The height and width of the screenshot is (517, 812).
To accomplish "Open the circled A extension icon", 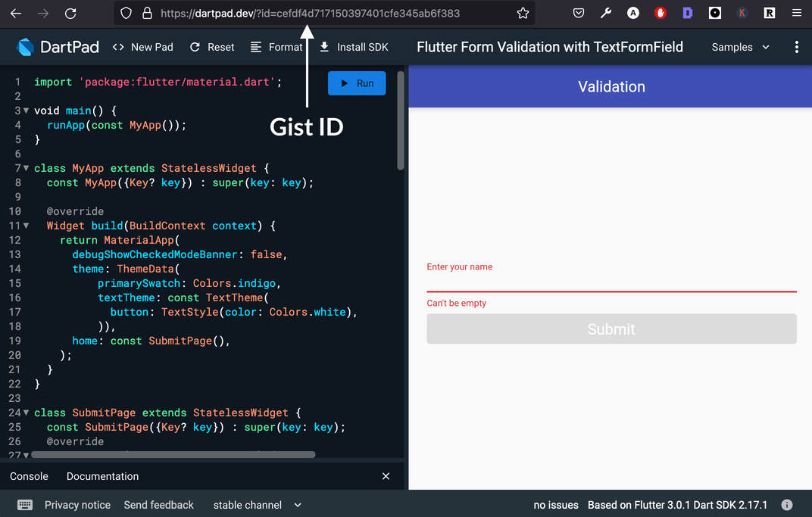I will (632, 14).
